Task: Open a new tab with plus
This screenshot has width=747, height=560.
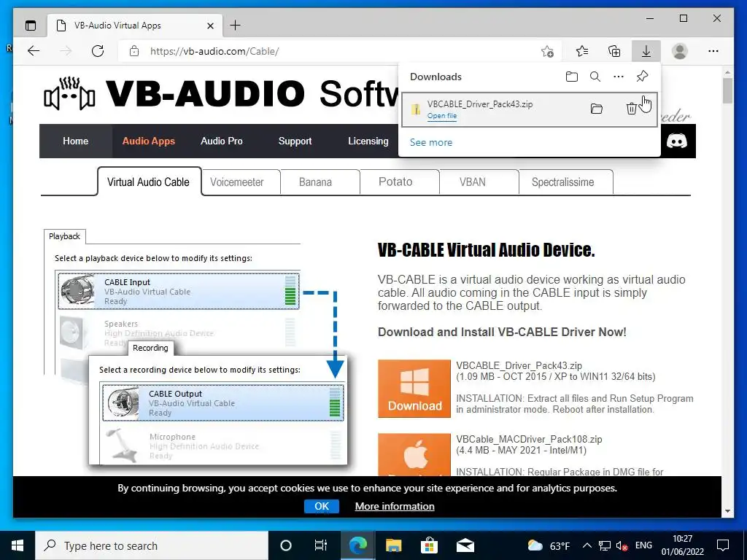Action: (236, 26)
